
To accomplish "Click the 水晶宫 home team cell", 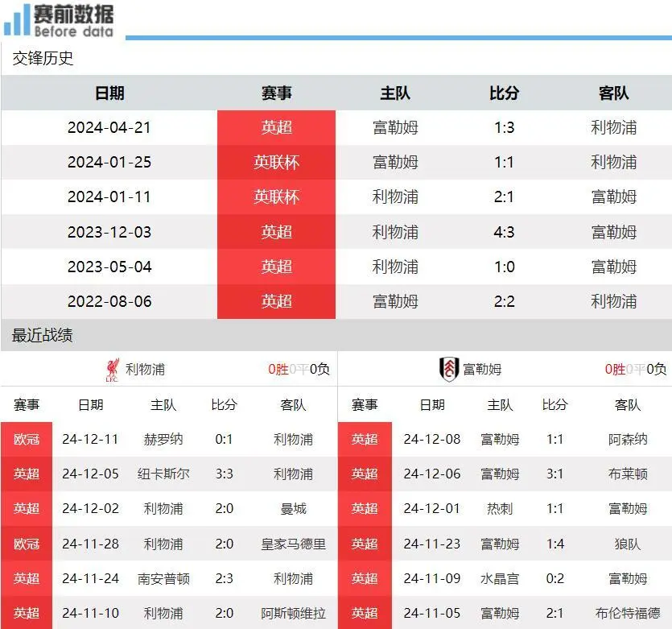I will [500, 578].
